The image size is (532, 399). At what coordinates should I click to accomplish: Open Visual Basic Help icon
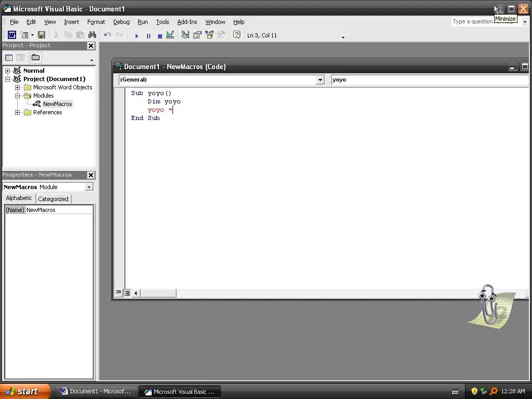[236, 35]
